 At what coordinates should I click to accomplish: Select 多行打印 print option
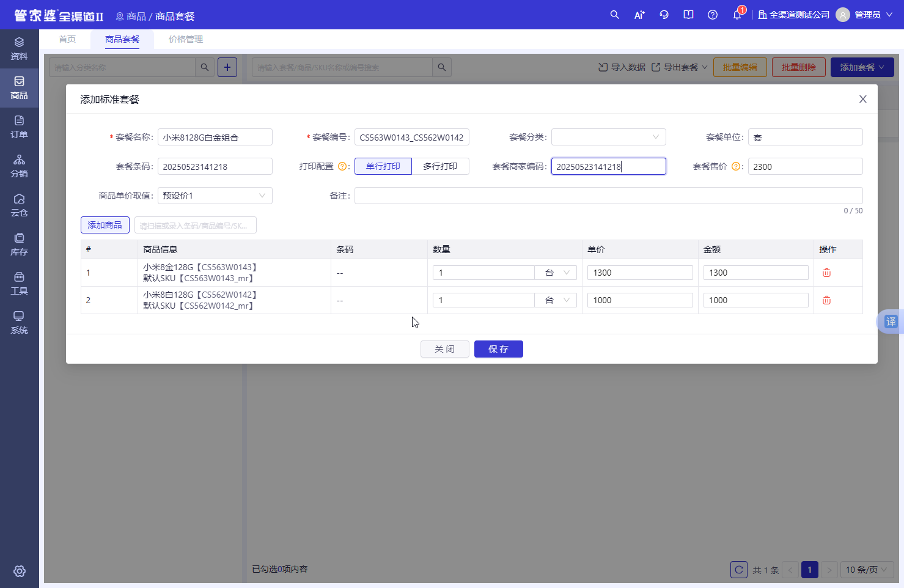point(441,166)
